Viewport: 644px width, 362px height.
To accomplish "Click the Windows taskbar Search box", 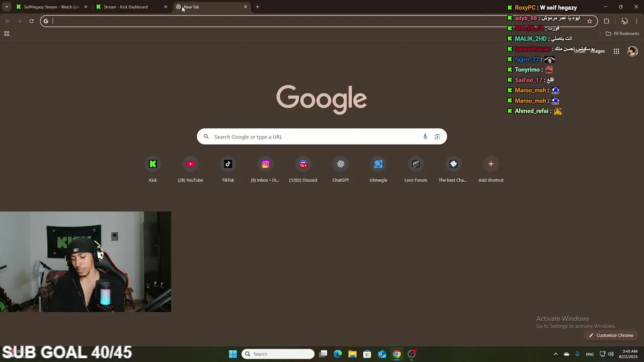I will [278, 354].
